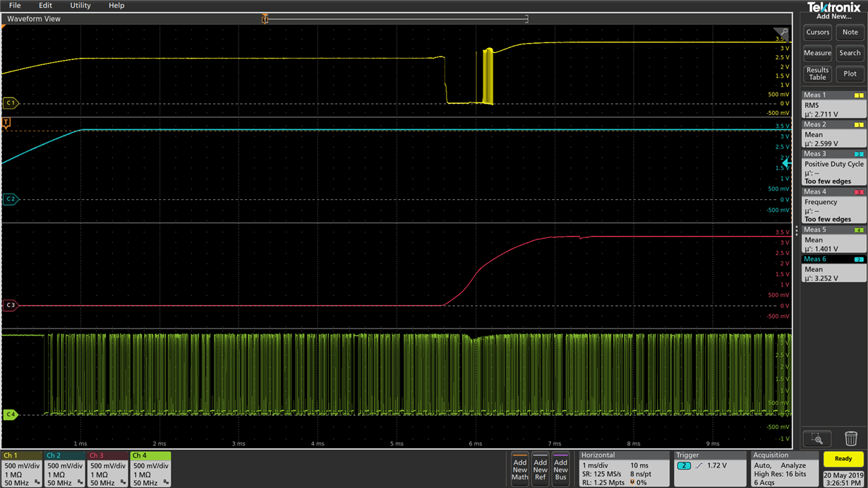Open the Trigger settings badge
The width and height of the screenshot is (868, 488).
click(x=710, y=469)
